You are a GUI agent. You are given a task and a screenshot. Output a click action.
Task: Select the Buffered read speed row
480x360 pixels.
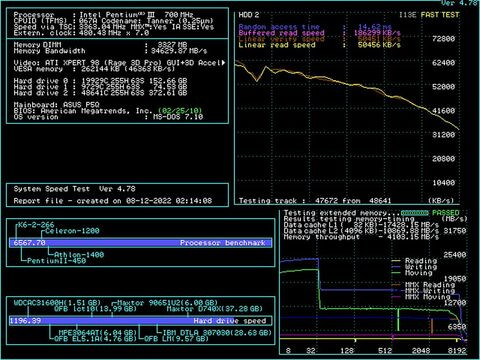click(319, 33)
